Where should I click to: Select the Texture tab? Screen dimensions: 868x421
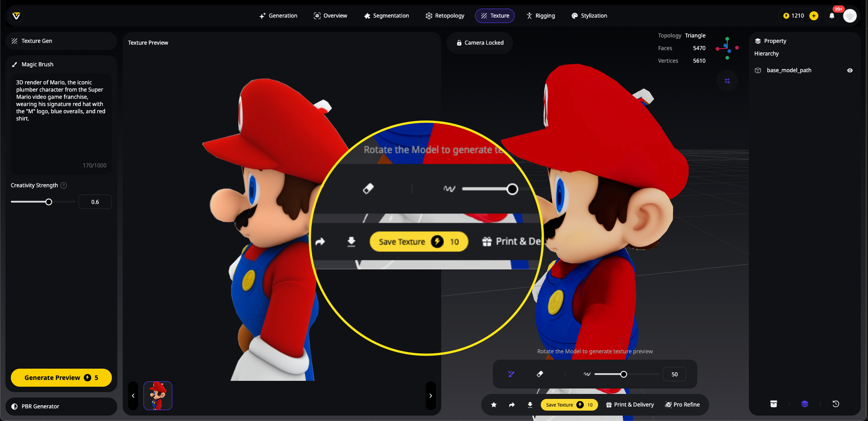click(x=495, y=16)
